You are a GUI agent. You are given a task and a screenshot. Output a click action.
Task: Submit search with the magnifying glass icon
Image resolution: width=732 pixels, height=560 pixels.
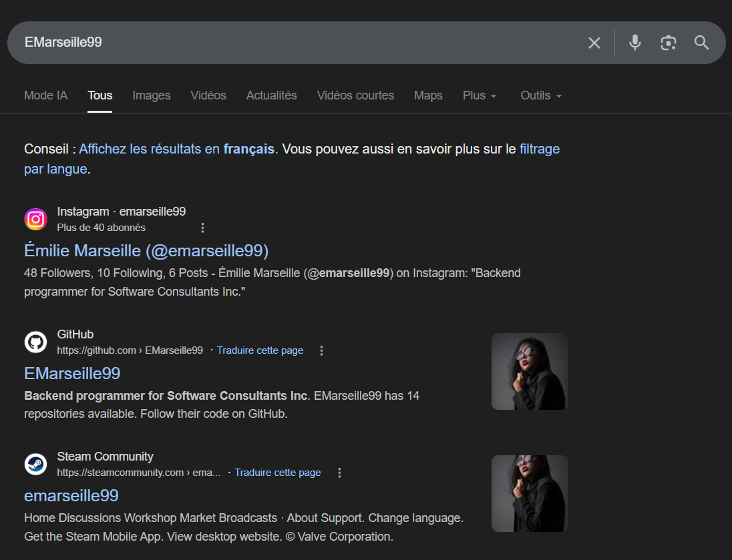701,43
